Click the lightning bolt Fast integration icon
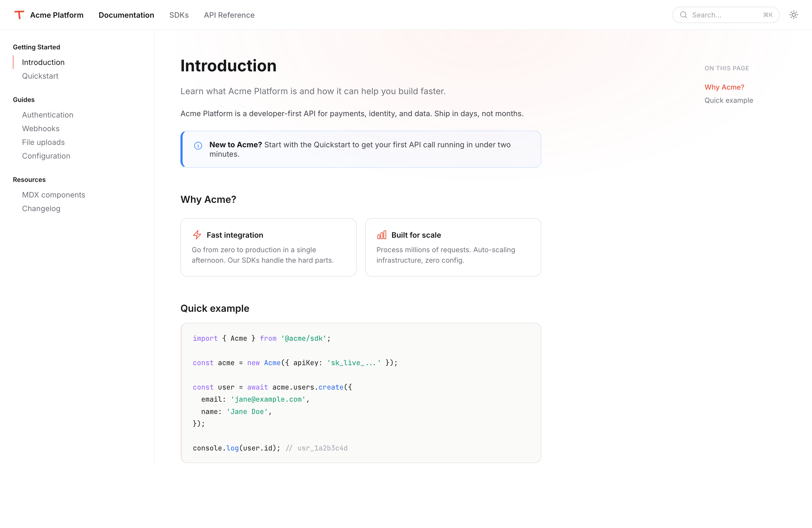The width and height of the screenshot is (812, 528). click(197, 235)
